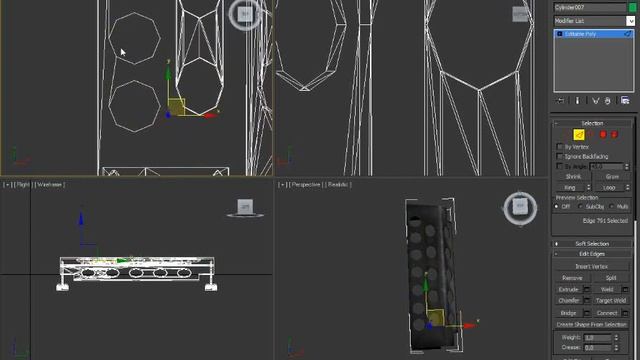The image size is (640, 360).
Task: Open the Right viewport label menu
Action: pyautogui.click(x=23, y=185)
